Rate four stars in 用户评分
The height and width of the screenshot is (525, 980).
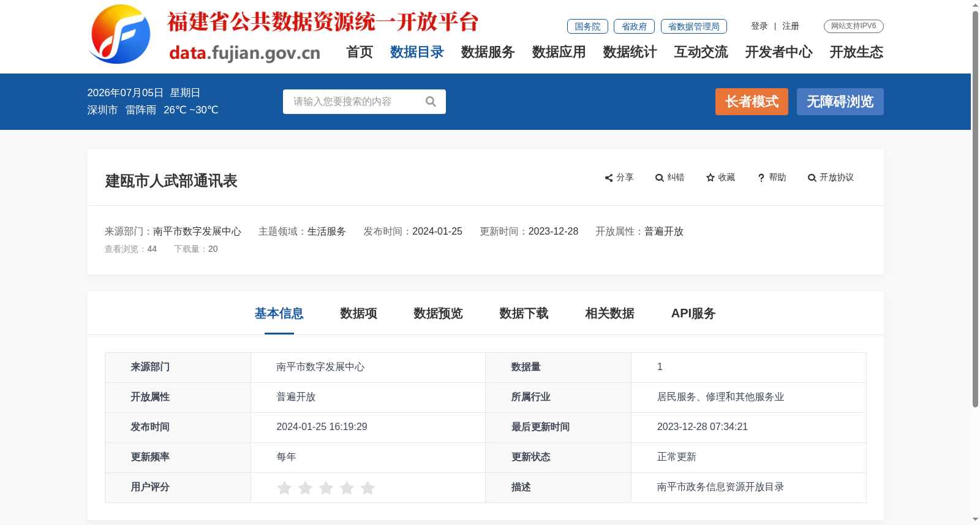coord(347,488)
